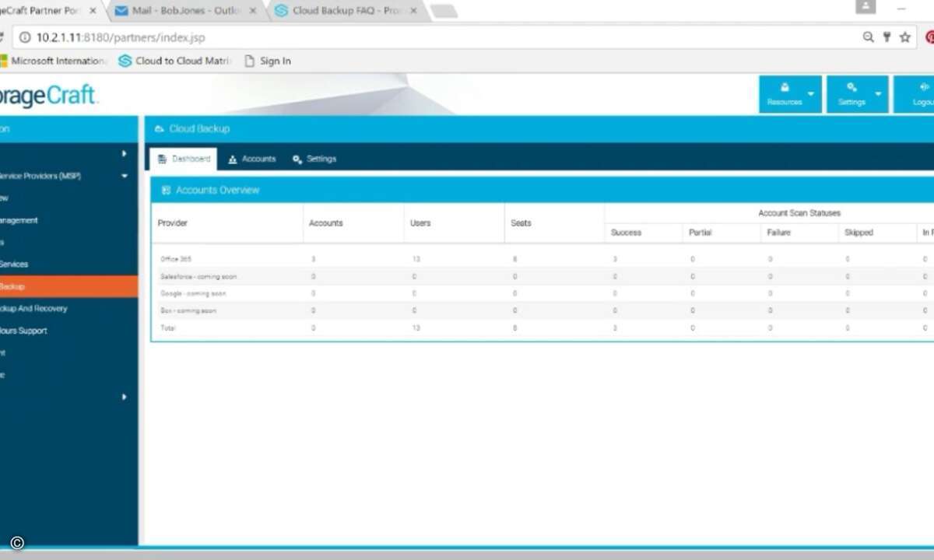Close the Cloud Backup FAQ browser tab
Screen dimensions: 934x560
(x=413, y=11)
